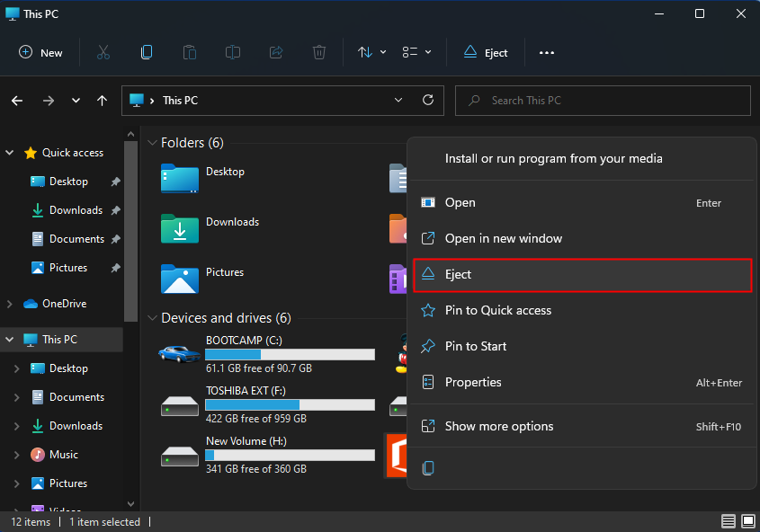The width and height of the screenshot is (760, 532).
Task: Click the Eject button in the toolbar
Action: [486, 52]
